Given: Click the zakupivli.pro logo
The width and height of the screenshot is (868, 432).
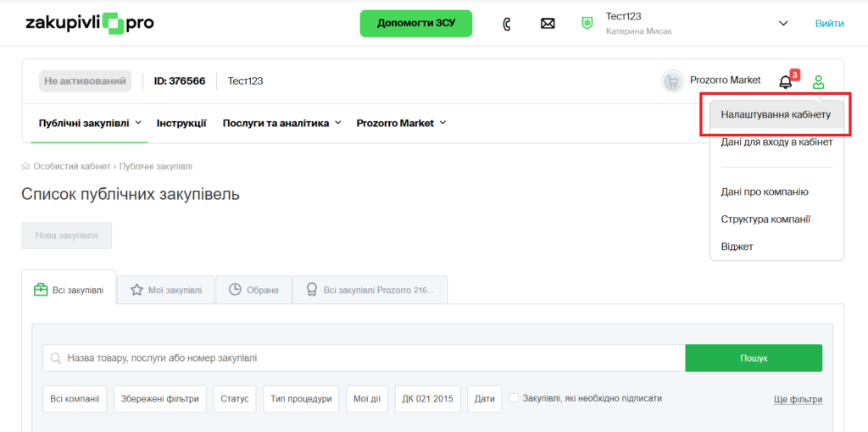Looking at the screenshot, I should coord(90,24).
